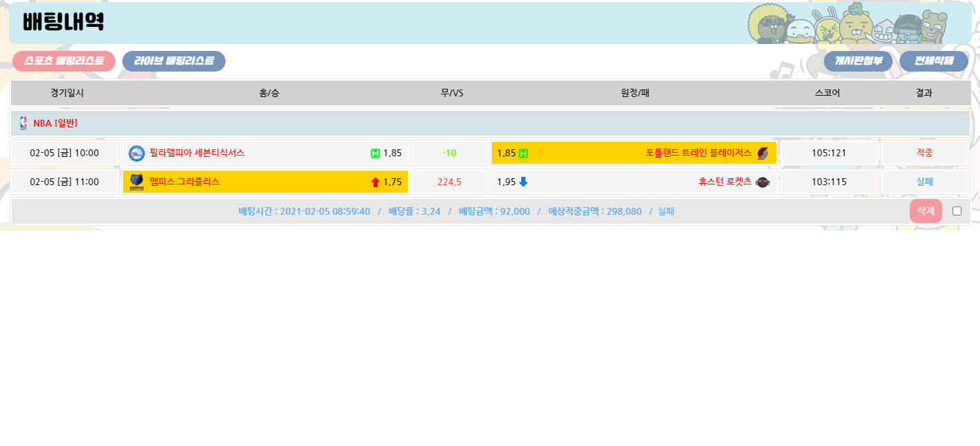
Task: Click the 배팅내역 page title
Action: click(63, 22)
